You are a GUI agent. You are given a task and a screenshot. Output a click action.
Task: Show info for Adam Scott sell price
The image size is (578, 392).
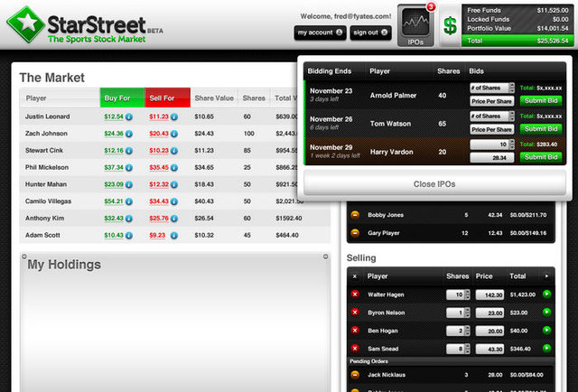(174, 236)
